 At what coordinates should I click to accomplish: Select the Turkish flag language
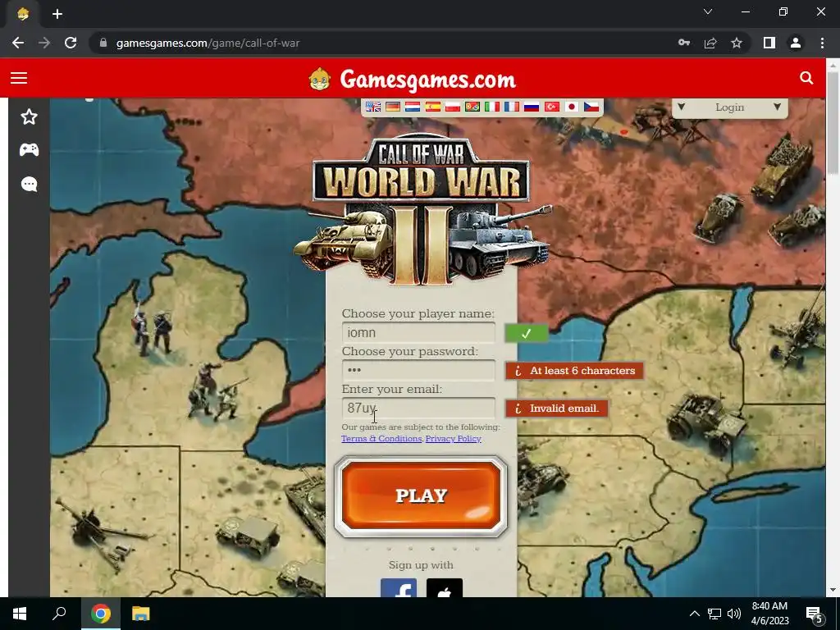tap(552, 107)
